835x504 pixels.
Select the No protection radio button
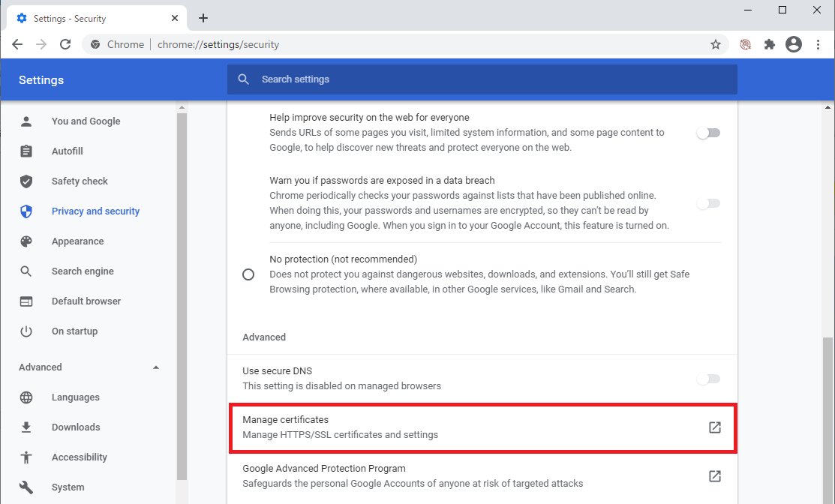pyautogui.click(x=248, y=274)
